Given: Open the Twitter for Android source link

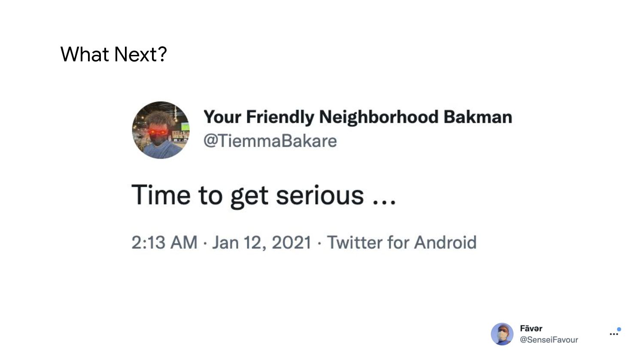Looking at the screenshot, I should coord(402,242).
